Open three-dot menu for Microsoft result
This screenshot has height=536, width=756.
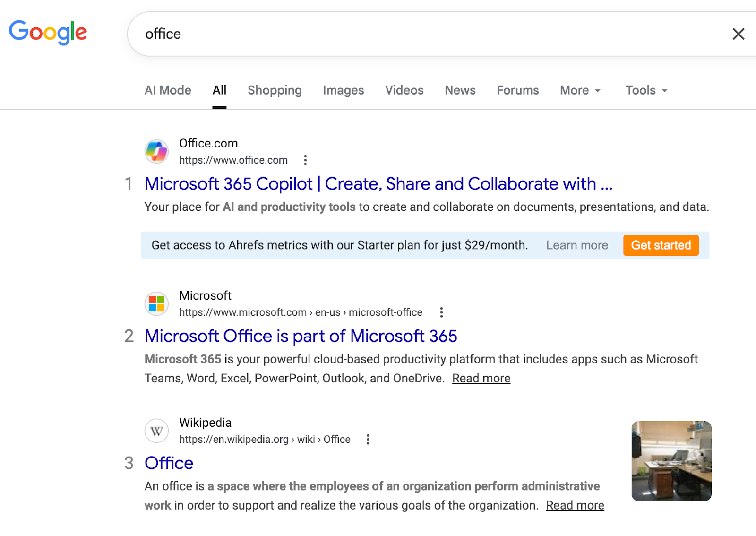coord(441,312)
